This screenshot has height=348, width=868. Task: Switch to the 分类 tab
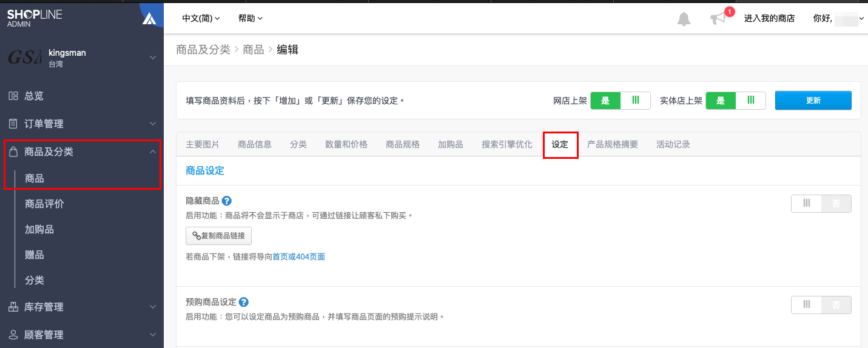[x=298, y=144]
